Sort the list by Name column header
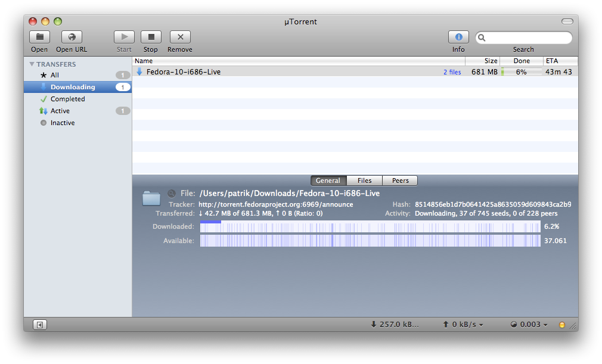Image resolution: width=602 pixels, height=364 pixels. [x=299, y=61]
